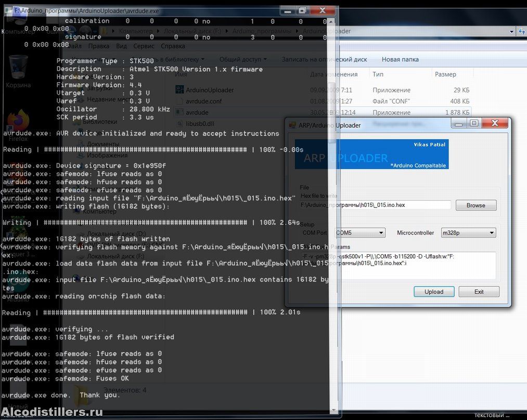Viewport: 527px width, 420px height.
Task: Click the Файл "CONF" type cell
Action: coord(391,101)
